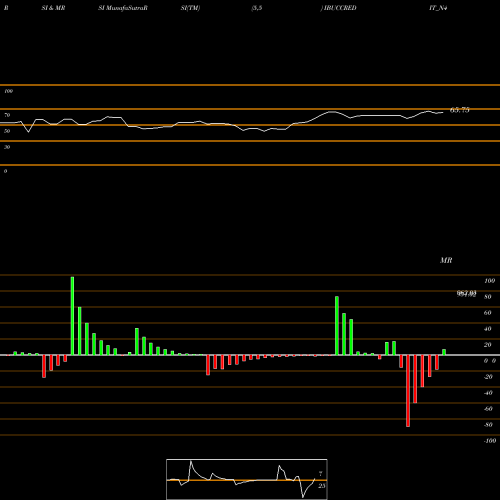Open the mini overview chart thumbnail at the bottom
The width and height of the screenshot is (500, 500).
tap(247, 479)
